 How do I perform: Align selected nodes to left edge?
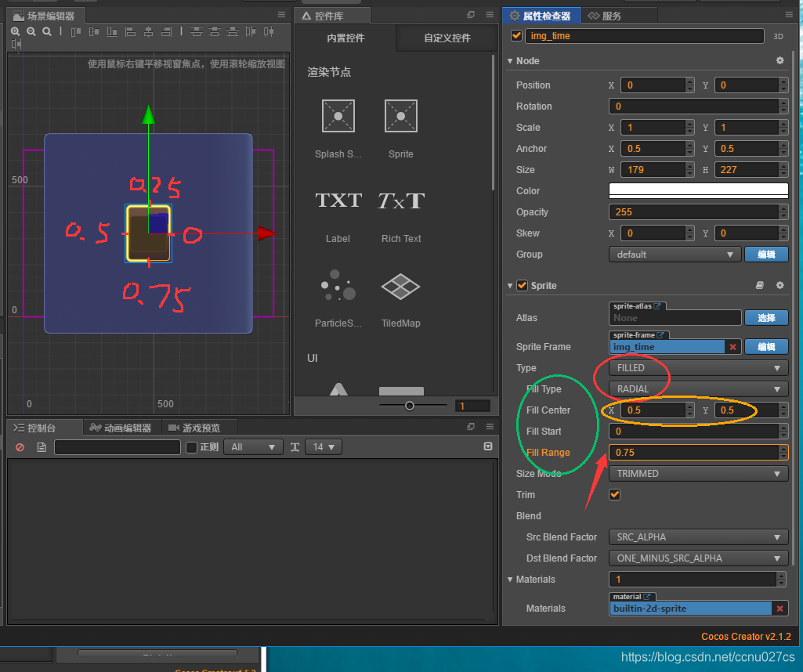pos(131,32)
